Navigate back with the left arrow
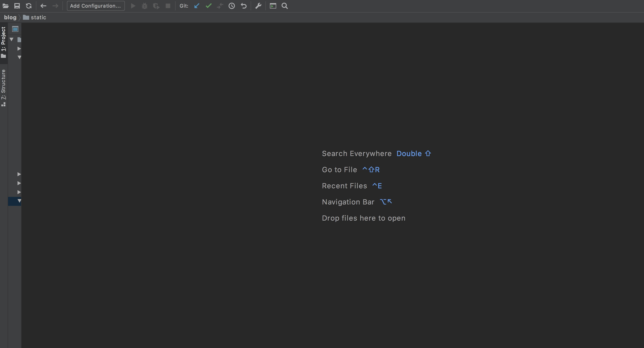The height and width of the screenshot is (348, 644). (43, 6)
